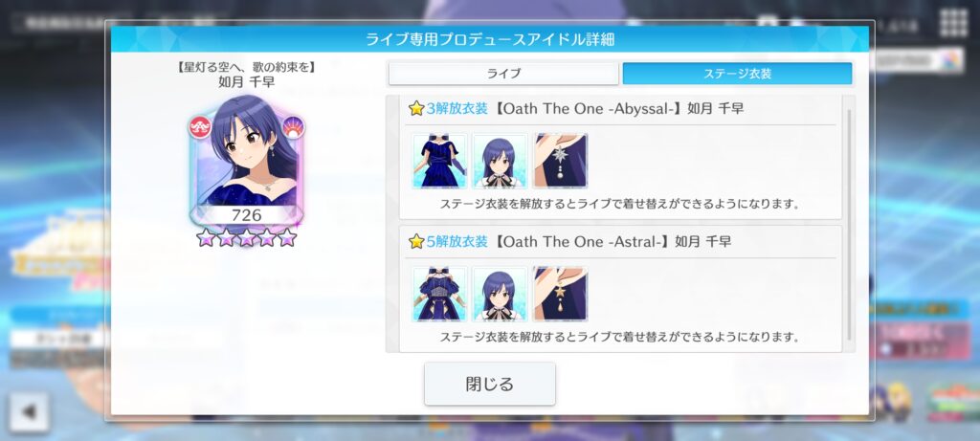Click the back arrow at bottom left
The width and height of the screenshot is (980, 441).
tap(29, 411)
